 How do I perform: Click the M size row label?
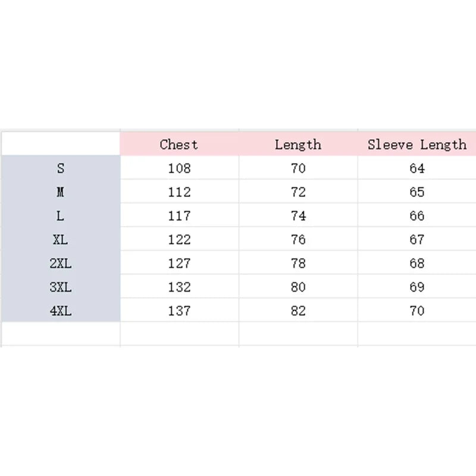pyautogui.click(x=61, y=192)
